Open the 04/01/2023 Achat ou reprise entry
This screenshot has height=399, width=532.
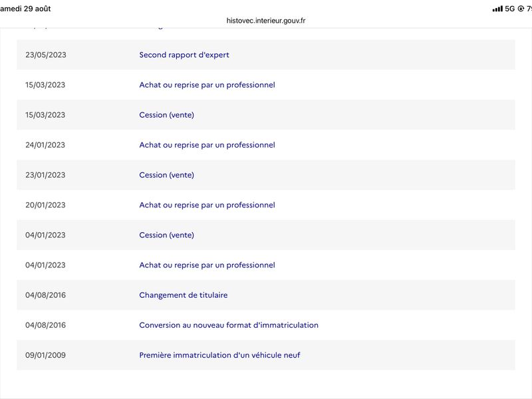pyautogui.click(x=207, y=265)
